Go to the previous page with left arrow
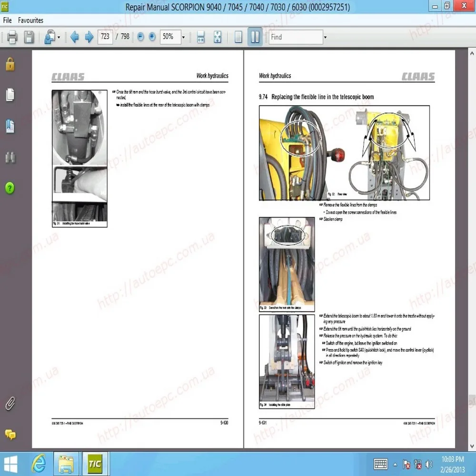Image resolution: width=476 pixels, height=476 pixels. [74, 37]
